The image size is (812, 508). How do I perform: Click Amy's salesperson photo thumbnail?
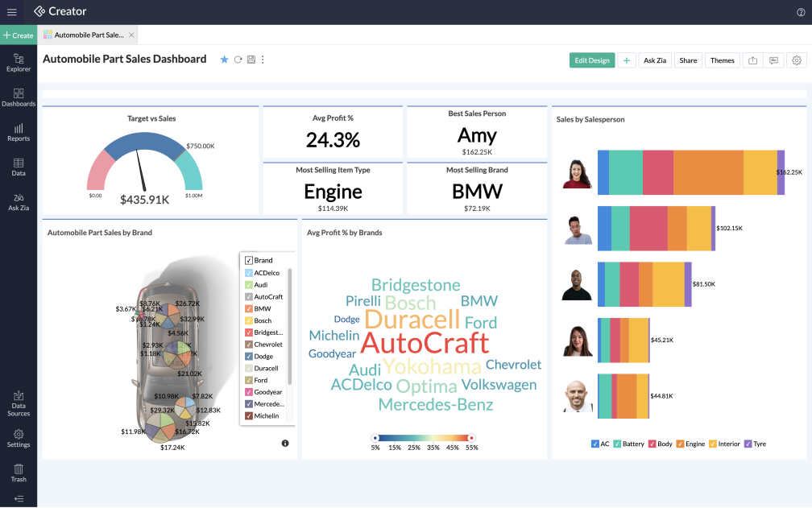tap(577, 173)
